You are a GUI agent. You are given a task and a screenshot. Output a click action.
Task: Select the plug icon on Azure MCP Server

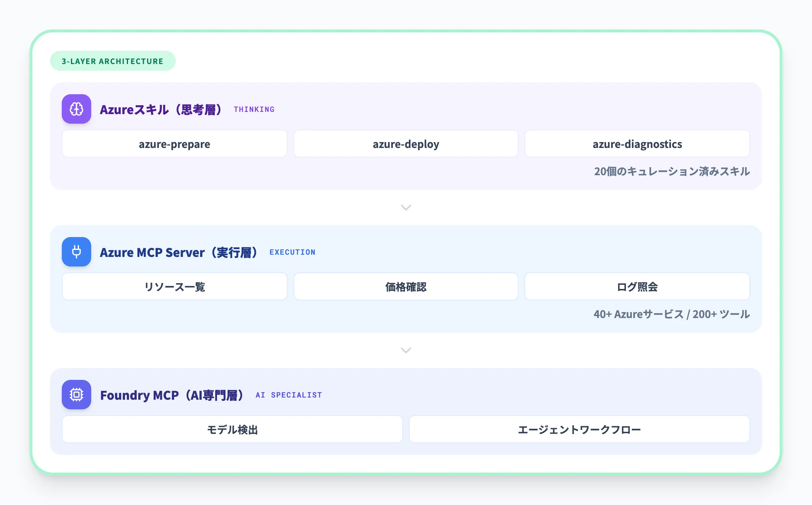[76, 252]
